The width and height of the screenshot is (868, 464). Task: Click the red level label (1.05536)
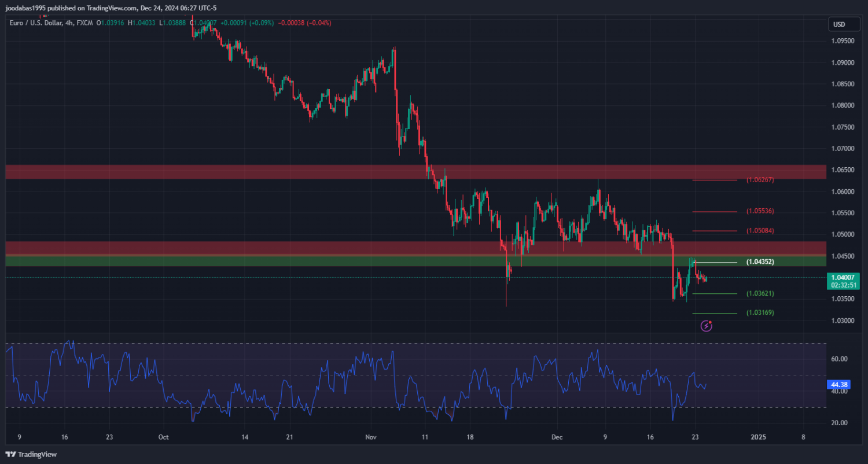click(x=760, y=211)
